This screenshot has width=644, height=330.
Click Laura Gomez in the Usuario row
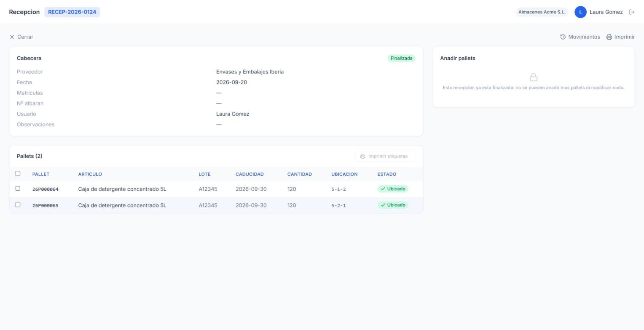(x=233, y=114)
